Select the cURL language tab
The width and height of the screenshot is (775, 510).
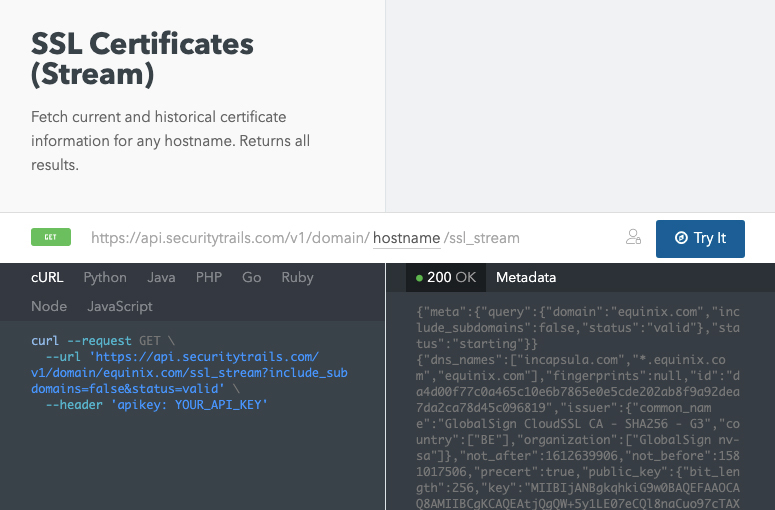pyautogui.click(x=47, y=277)
